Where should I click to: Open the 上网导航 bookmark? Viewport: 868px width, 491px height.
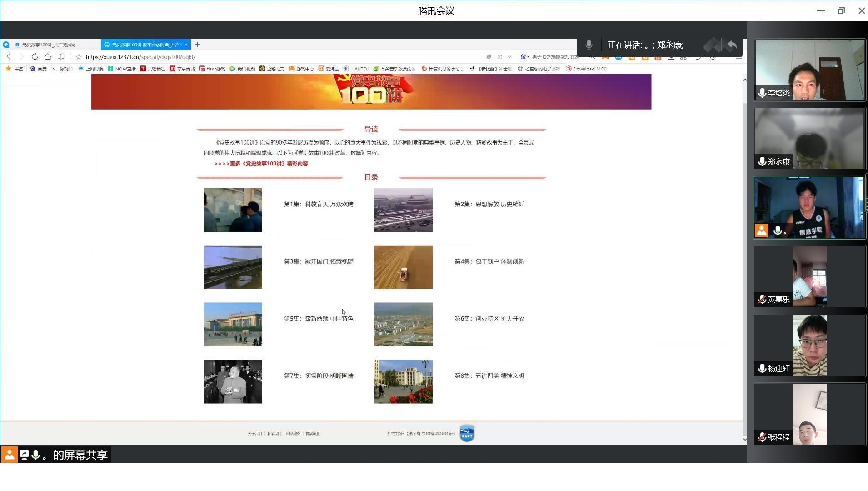91,69
